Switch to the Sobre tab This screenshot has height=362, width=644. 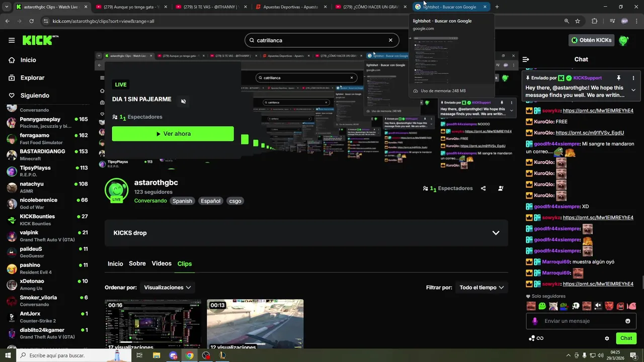pos(137,263)
